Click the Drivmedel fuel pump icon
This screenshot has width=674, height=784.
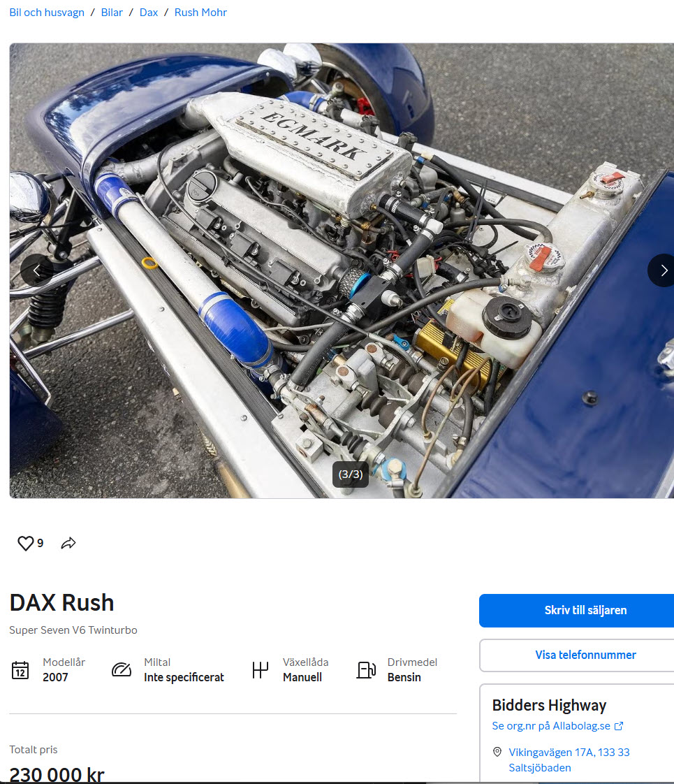(366, 670)
